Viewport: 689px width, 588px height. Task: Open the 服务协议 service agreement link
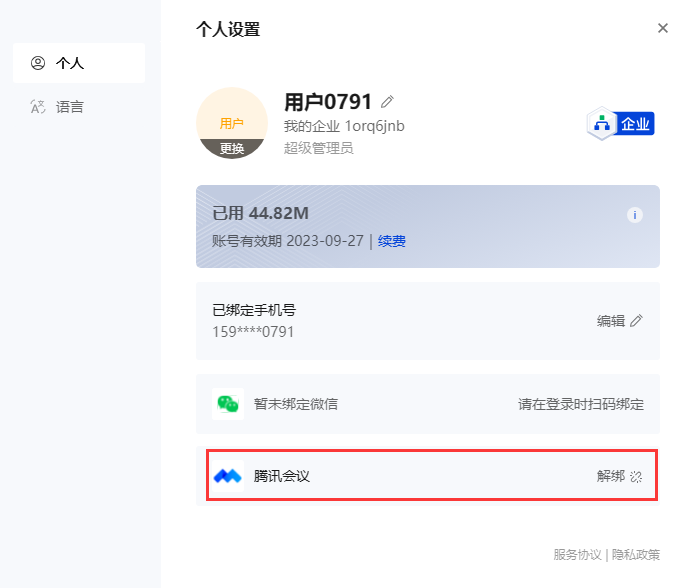(x=577, y=555)
